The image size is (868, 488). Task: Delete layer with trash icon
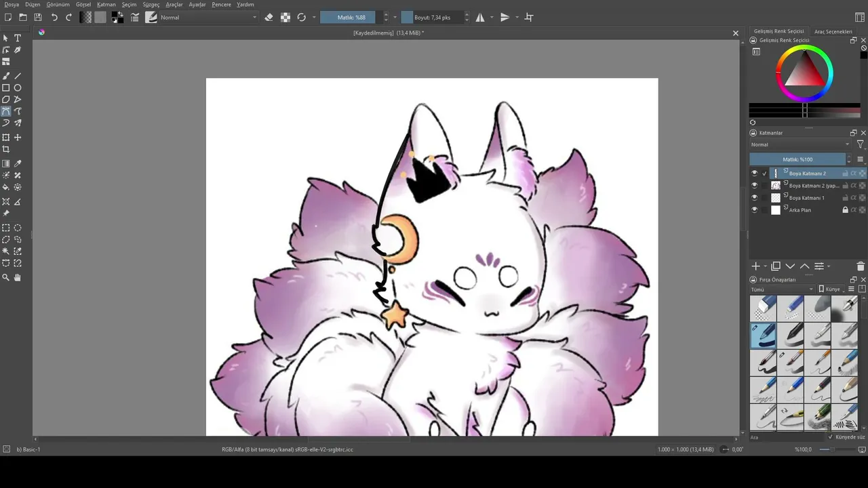coord(861,266)
